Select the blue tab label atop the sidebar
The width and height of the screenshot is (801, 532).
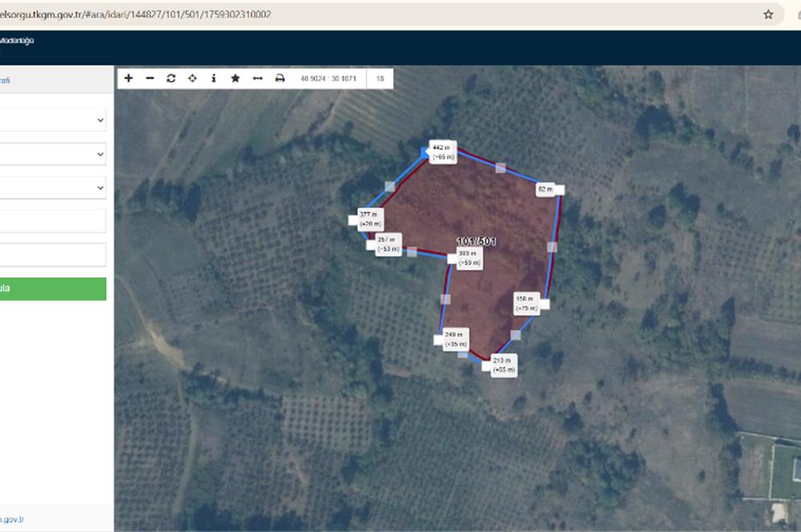[x=6, y=80]
